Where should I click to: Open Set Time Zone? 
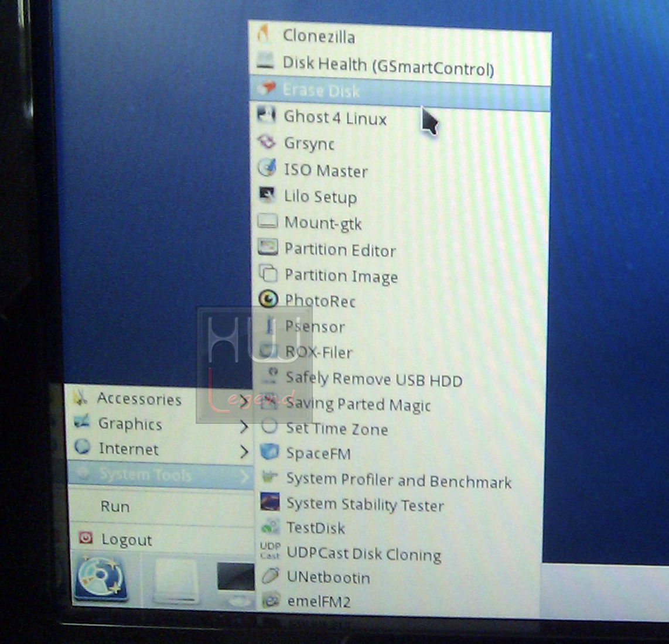click(400, 429)
